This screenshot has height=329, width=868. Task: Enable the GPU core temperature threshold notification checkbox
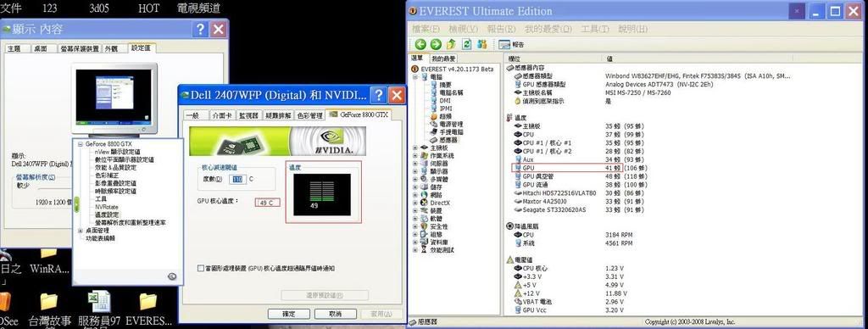coord(201,268)
